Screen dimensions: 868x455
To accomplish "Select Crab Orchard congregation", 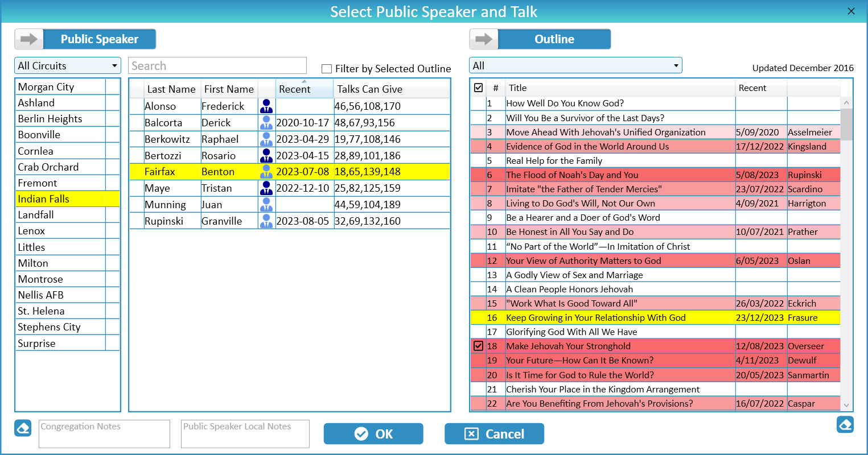I will 68,167.
